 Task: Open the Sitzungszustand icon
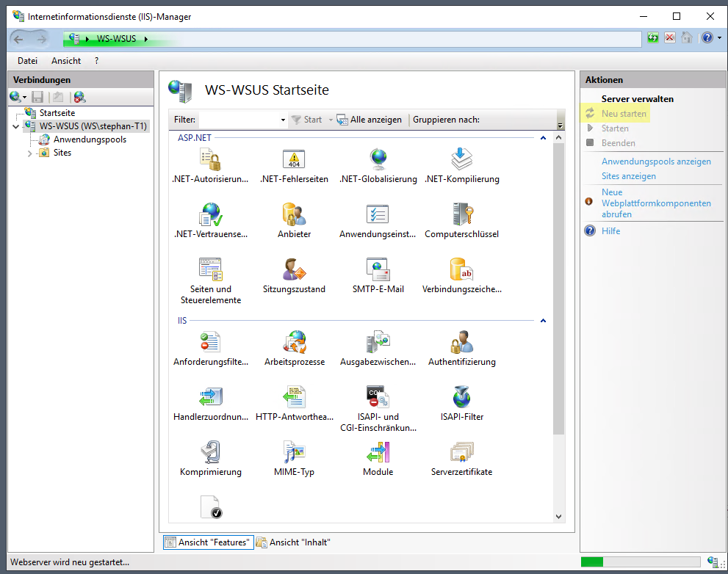[x=294, y=269]
